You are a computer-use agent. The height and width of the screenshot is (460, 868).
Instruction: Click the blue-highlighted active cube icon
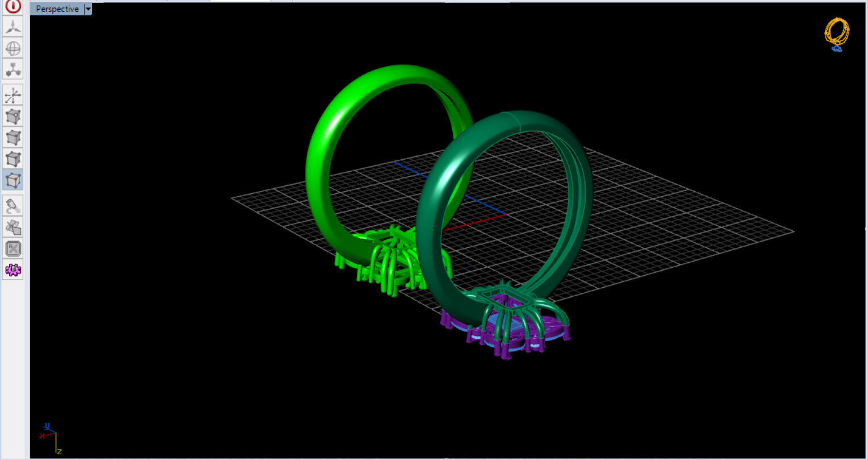13,180
